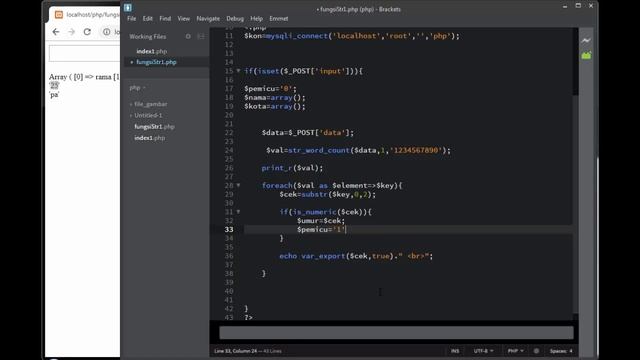Toggle INS insert mode in status bar
The width and height of the screenshot is (640, 360).
[x=455, y=351]
